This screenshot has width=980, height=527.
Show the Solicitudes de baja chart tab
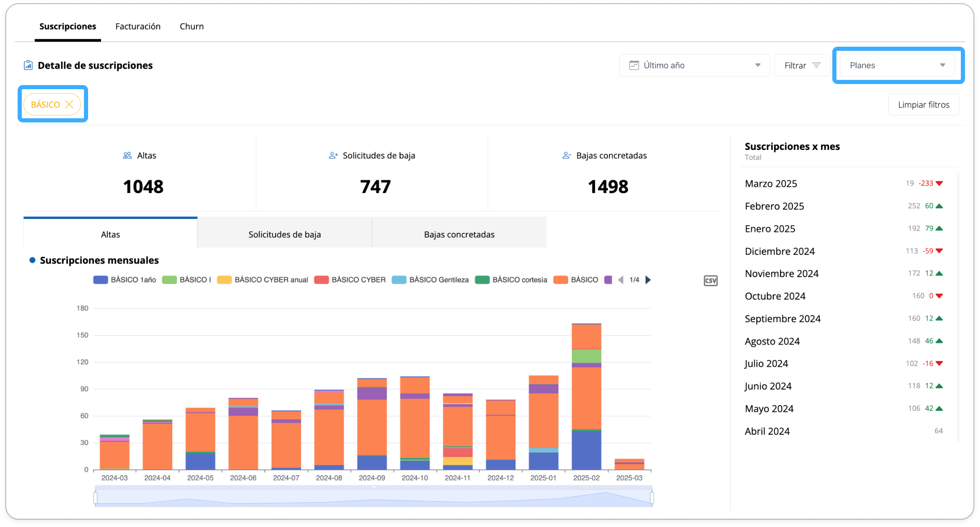click(x=285, y=232)
